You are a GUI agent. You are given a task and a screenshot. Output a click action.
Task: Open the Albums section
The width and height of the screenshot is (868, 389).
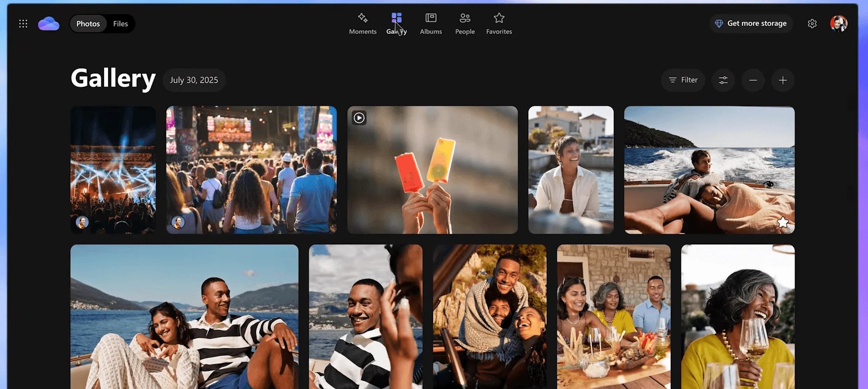coord(431,24)
